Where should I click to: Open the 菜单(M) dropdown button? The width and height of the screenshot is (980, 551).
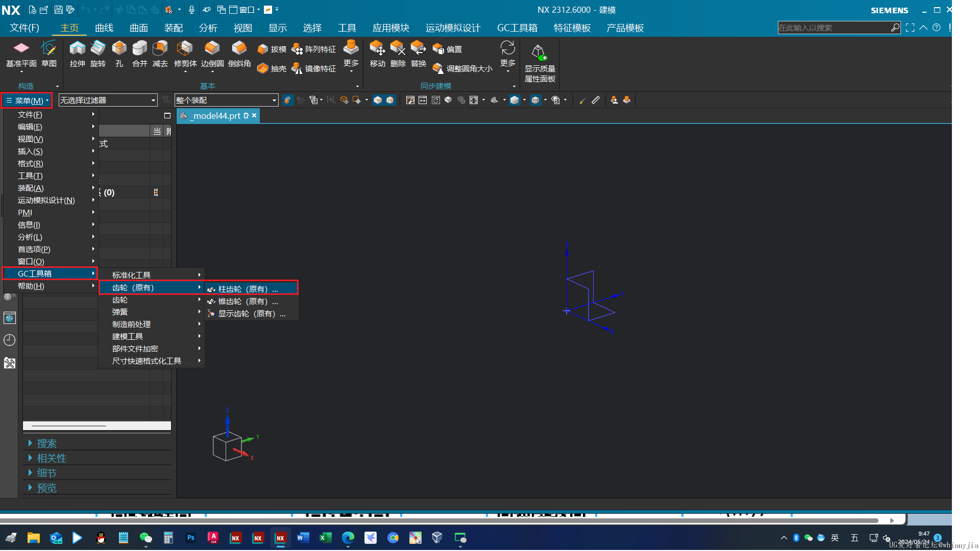click(x=28, y=101)
